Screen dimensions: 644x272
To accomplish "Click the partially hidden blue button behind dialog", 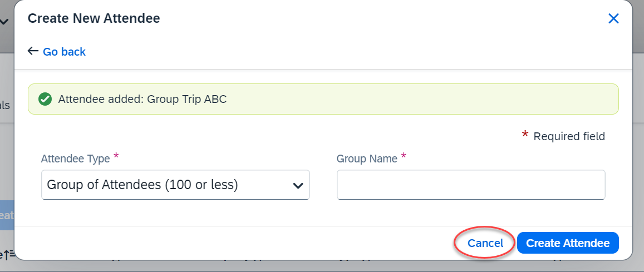I will click(x=7, y=215).
